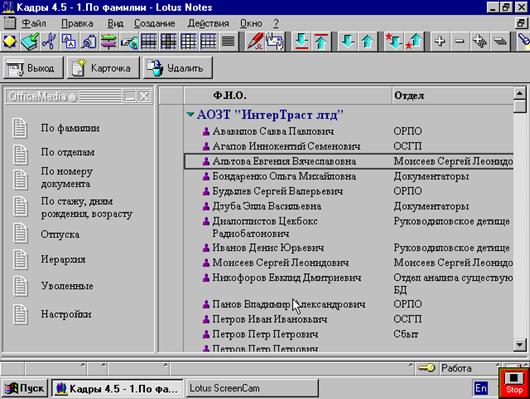
Task: Click up arrow with red overline icon
Action: [x=321, y=42]
